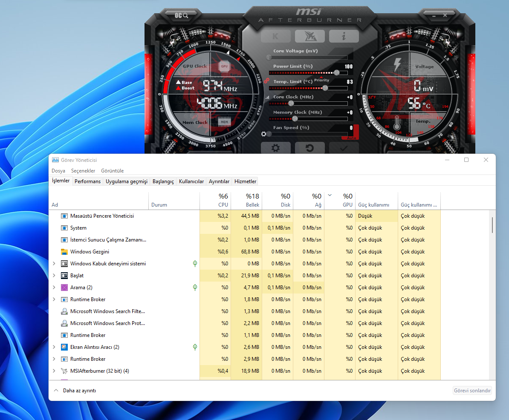
Task: Click the Windows Gezgini folder icon
Action: [x=64, y=252]
